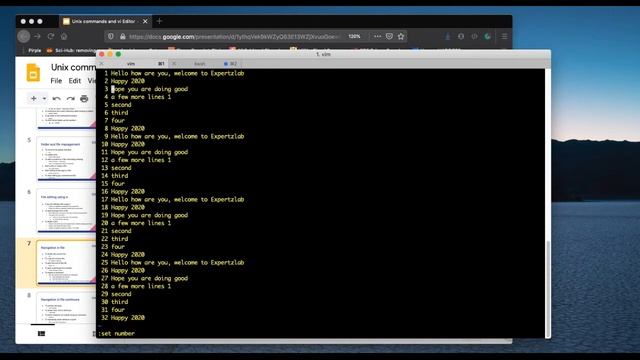The height and width of the screenshot is (360, 640).
Task: Open the tracking protection shield icon
Action: coord(111,36)
